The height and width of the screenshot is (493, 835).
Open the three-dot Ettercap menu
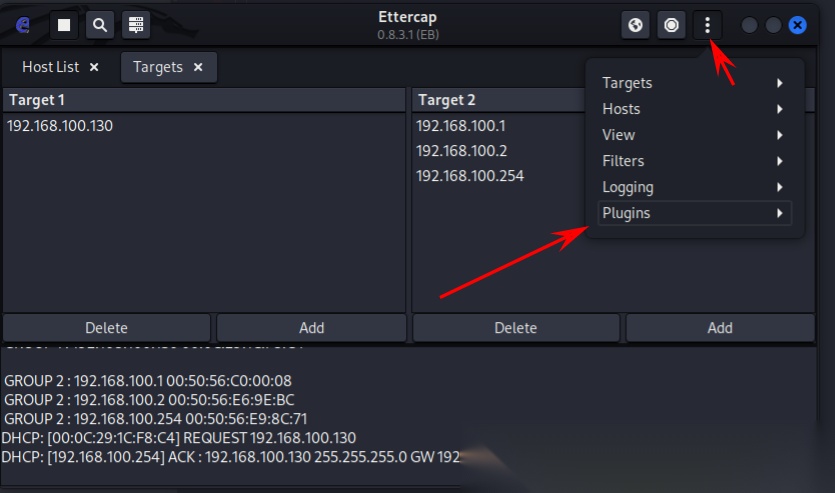(707, 25)
